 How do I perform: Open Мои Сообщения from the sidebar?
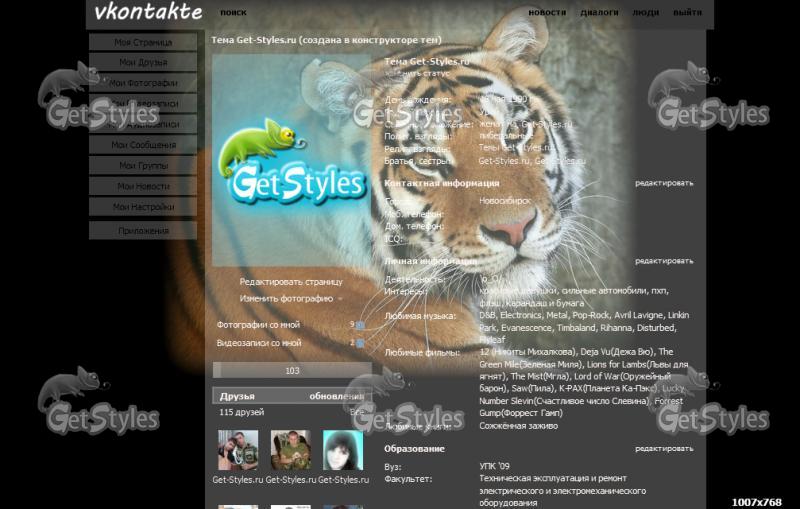[143, 144]
